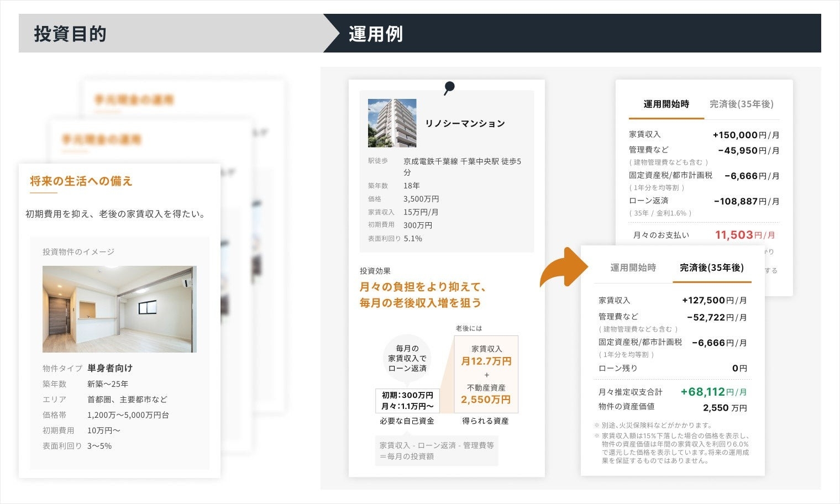Image resolution: width=840 pixels, height=504 pixels.
Task: Click the リノシーマンション building photo
Action: [392, 123]
